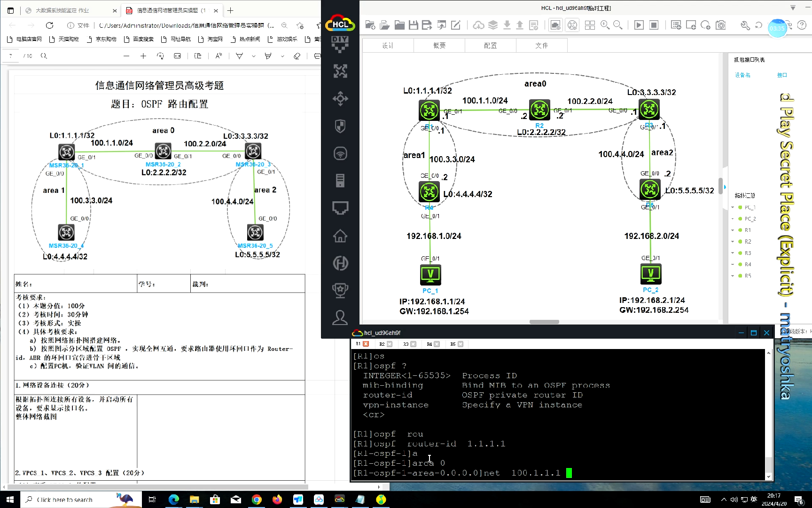Expand R4 in the topology list
The image size is (812, 508).
pyautogui.click(x=733, y=264)
